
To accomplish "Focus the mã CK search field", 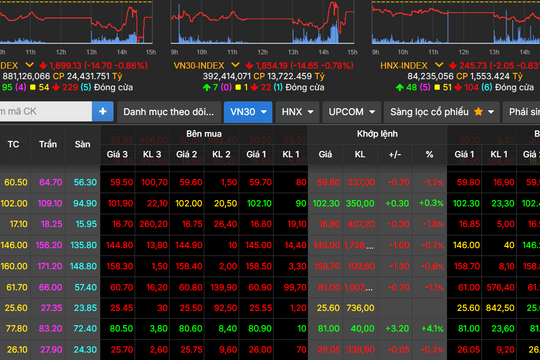I will pyautogui.click(x=46, y=111).
